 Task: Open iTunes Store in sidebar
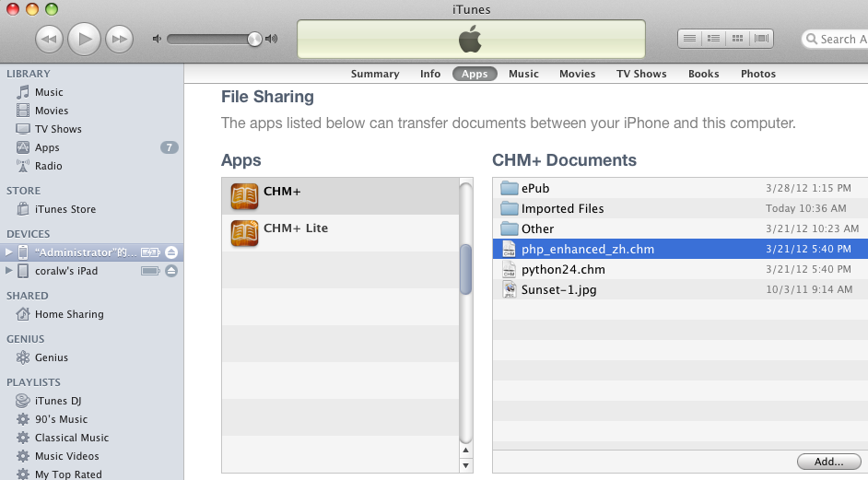click(65, 209)
